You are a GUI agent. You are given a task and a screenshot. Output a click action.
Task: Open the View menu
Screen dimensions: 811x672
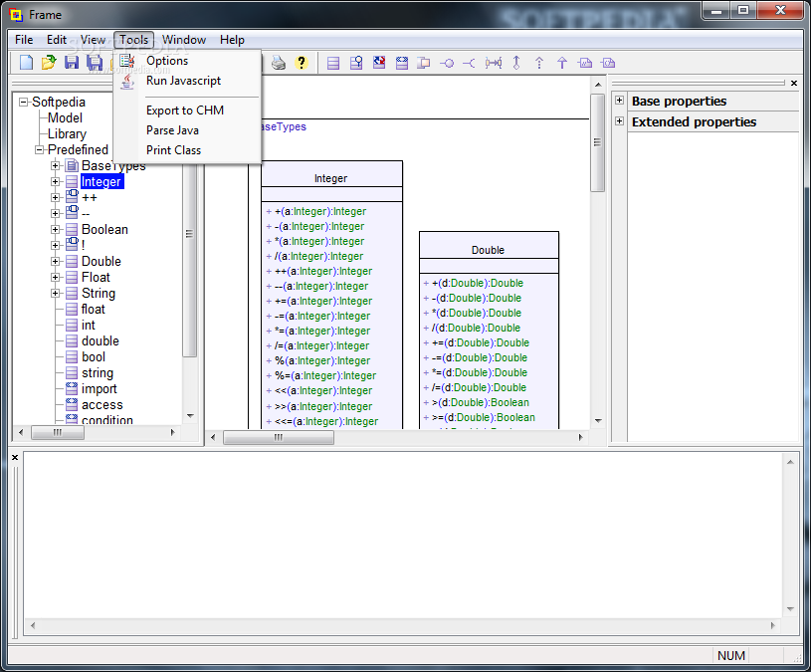tap(94, 40)
